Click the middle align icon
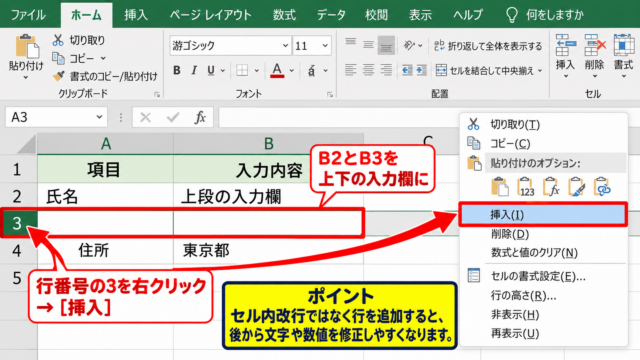 [x=368, y=44]
